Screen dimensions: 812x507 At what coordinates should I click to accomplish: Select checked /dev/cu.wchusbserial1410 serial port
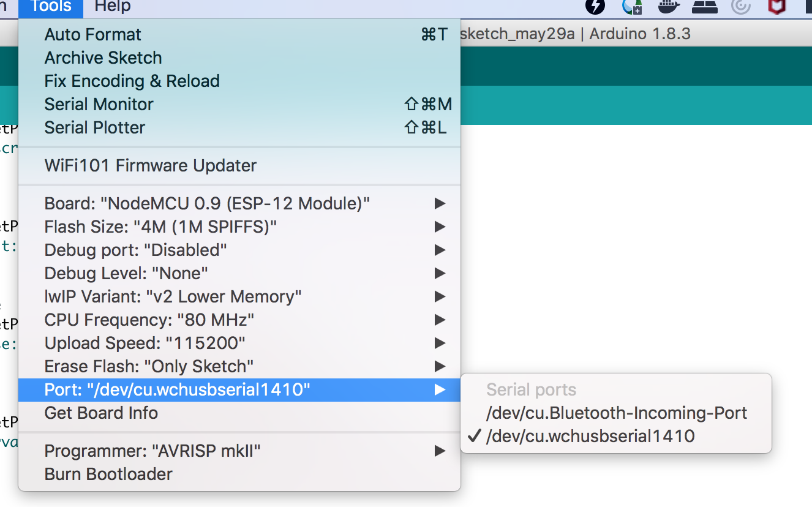click(x=616, y=437)
